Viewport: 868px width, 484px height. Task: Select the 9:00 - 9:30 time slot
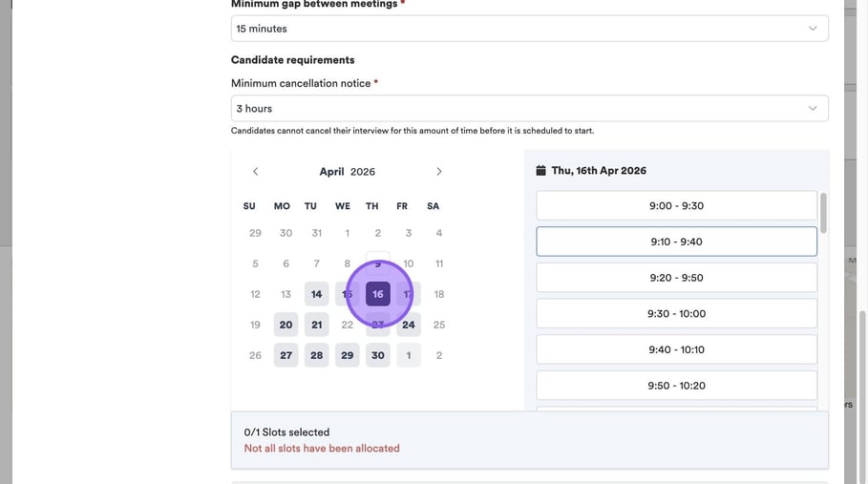tap(676, 206)
